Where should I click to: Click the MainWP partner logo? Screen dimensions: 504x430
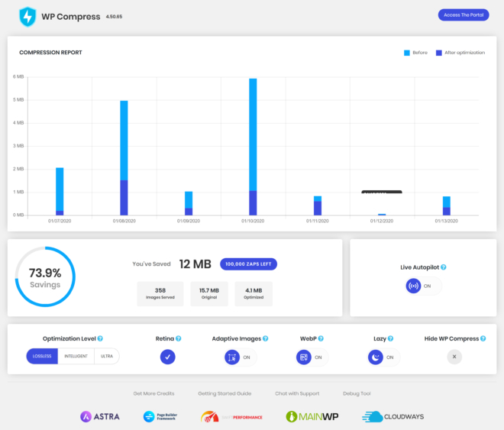[312, 416]
